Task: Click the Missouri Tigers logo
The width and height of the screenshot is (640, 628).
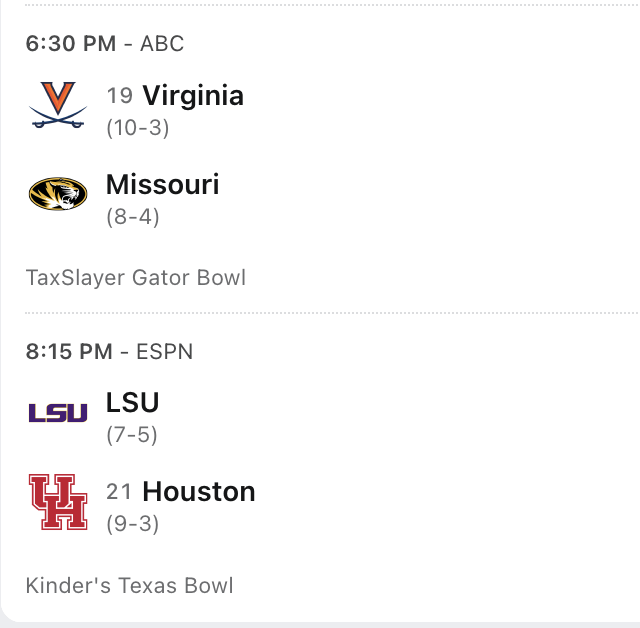Action: (58, 194)
